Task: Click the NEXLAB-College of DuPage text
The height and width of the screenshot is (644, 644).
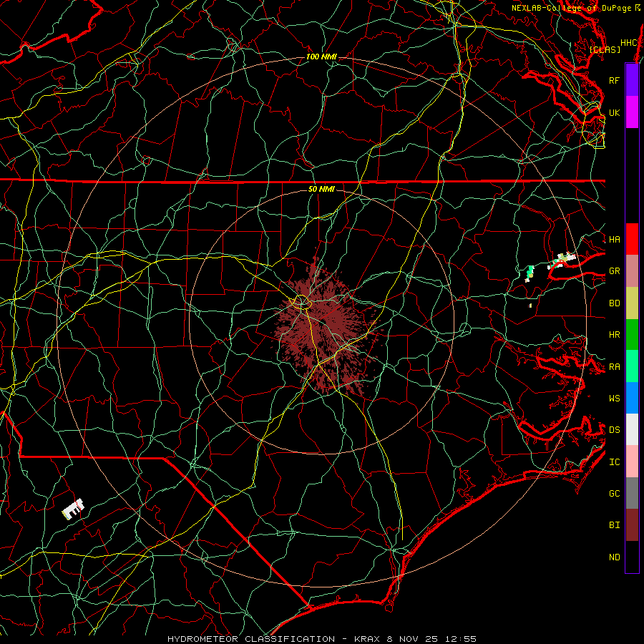Action: tap(572, 8)
